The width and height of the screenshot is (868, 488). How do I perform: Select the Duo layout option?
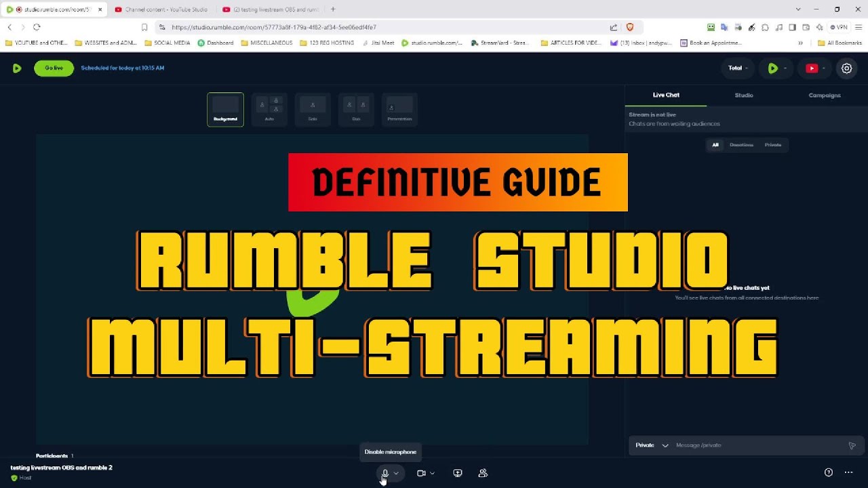(356, 109)
